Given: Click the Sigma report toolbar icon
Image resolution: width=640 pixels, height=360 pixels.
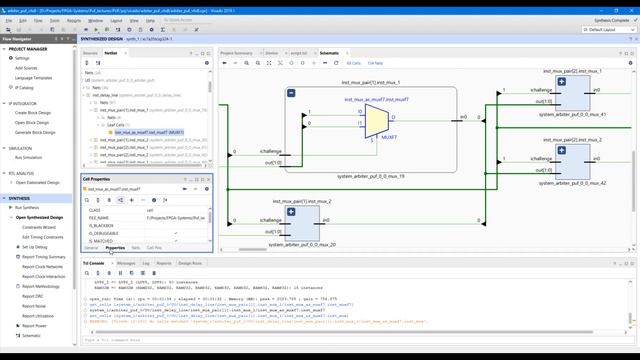Looking at the screenshot, I should pyautogui.click(x=162, y=30).
